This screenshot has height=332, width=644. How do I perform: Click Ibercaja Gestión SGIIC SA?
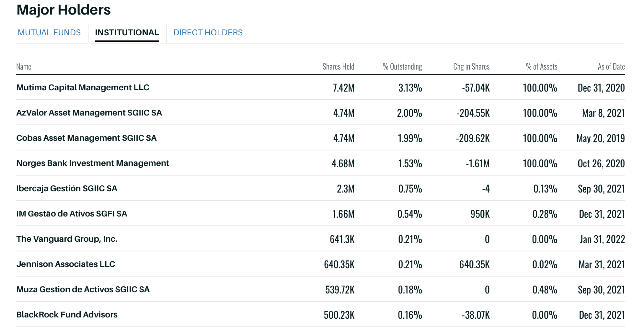point(67,189)
